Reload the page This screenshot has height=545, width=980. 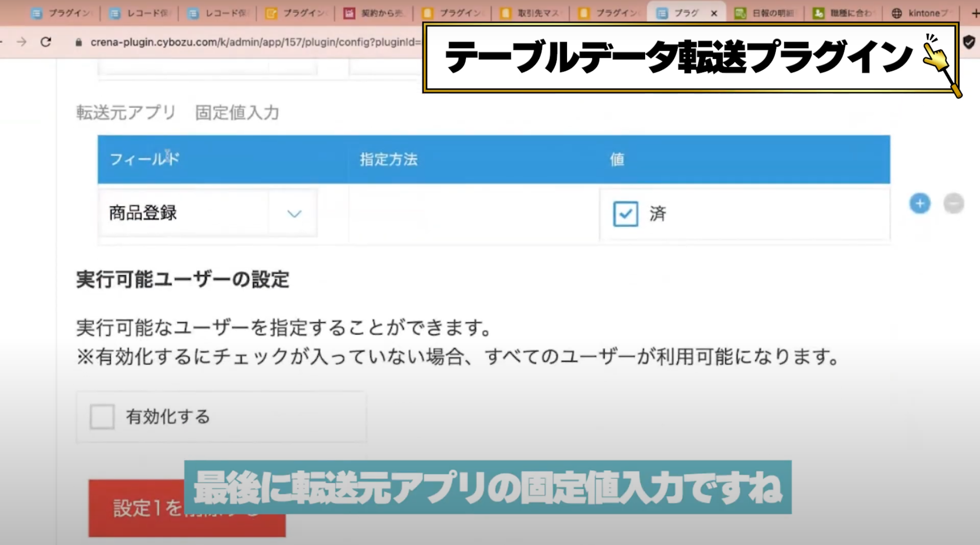point(46,42)
